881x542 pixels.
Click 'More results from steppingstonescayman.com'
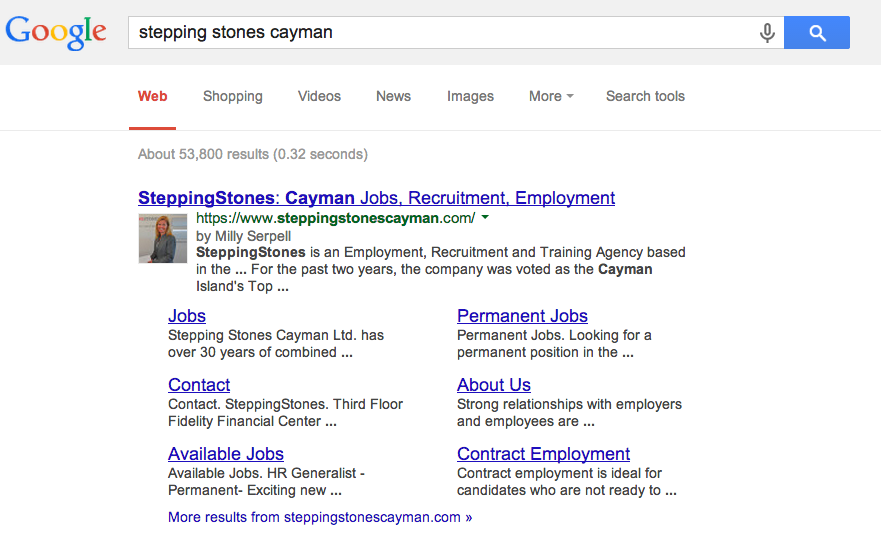point(320,517)
